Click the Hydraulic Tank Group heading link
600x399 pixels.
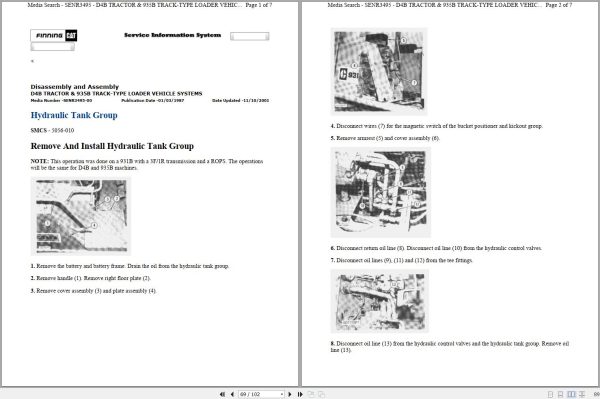[74, 115]
